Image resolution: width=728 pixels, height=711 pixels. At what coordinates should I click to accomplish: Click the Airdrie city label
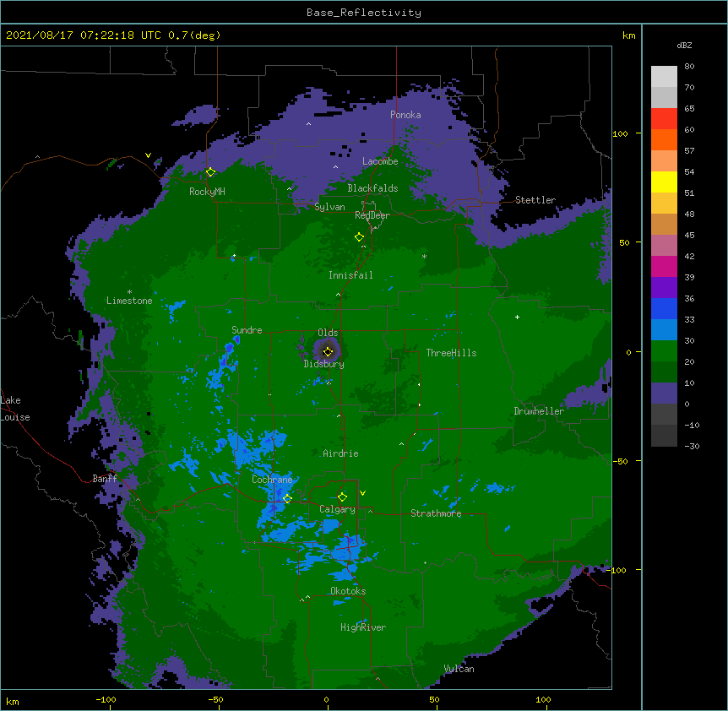[341, 453]
